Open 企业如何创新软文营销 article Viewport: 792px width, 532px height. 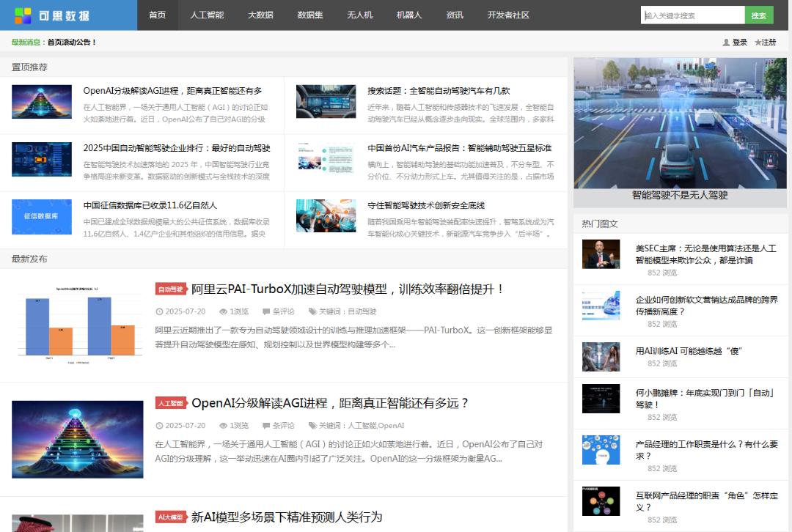click(707, 306)
